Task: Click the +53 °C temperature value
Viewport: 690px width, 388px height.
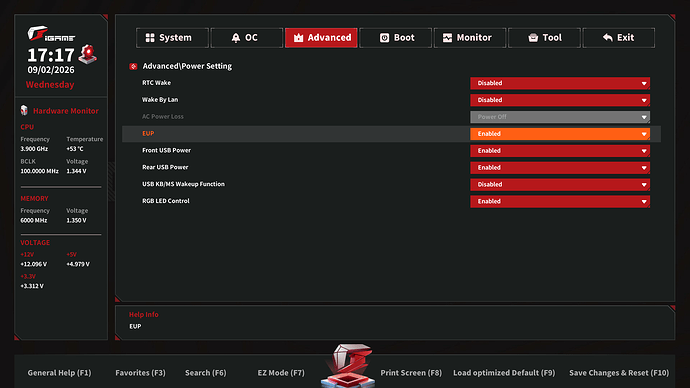Action: pyautogui.click(x=75, y=149)
